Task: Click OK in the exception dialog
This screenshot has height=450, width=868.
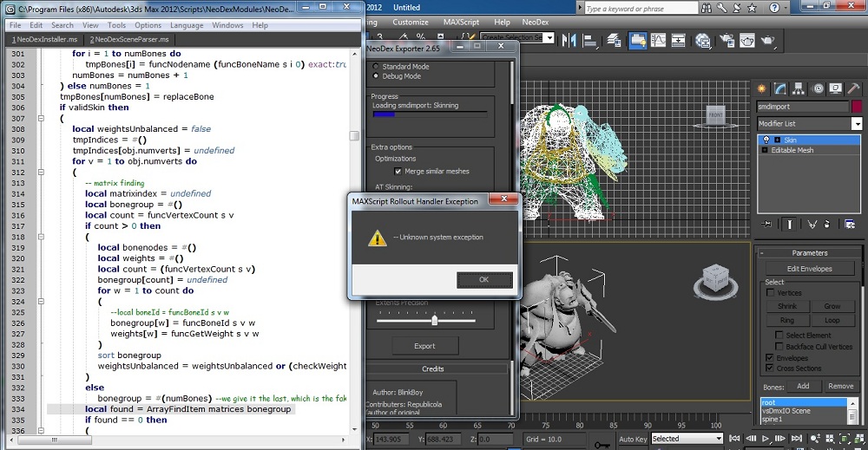Action: (483, 280)
